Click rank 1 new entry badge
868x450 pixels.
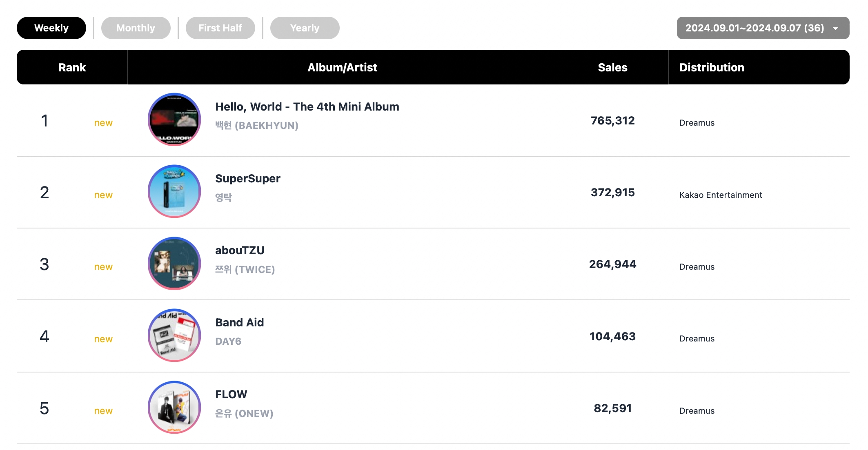[103, 122]
